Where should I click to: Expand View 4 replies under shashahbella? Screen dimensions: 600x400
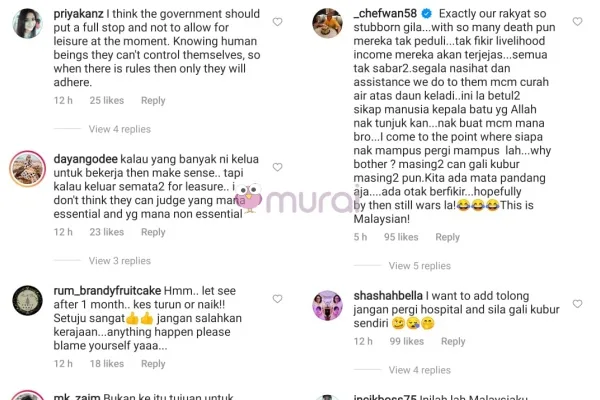click(420, 371)
